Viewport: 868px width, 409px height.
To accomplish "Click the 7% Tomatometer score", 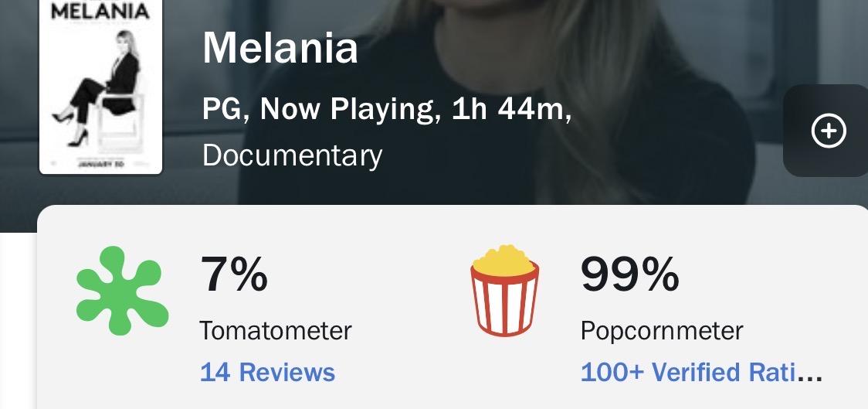I will tap(234, 274).
